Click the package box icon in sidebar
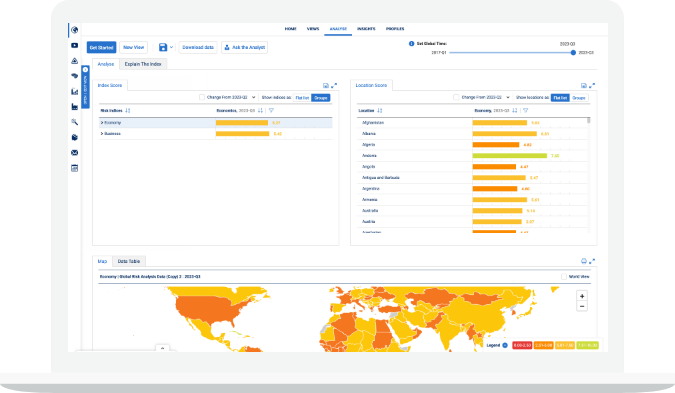 (74, 137)
